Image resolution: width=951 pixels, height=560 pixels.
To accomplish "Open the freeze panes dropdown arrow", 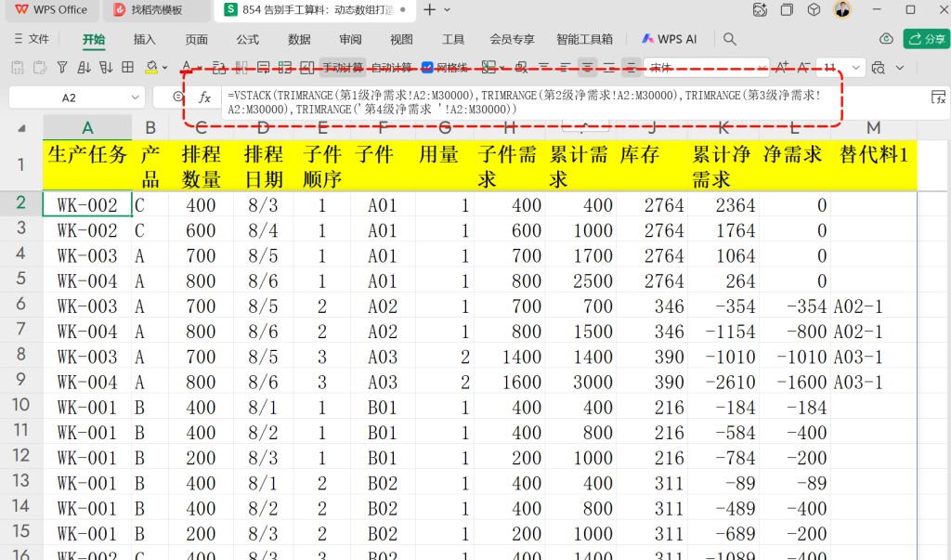I will click(502, 68).
